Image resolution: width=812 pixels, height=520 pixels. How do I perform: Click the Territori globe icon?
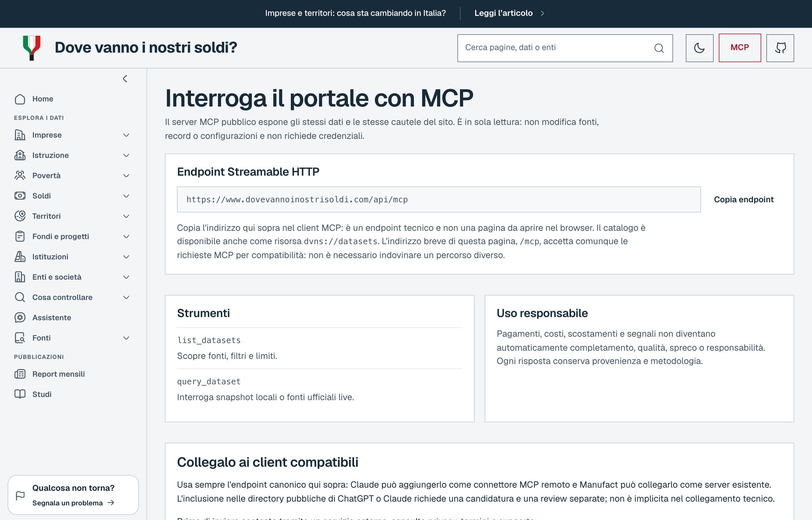pyautogui.click(x=20, y=216)
